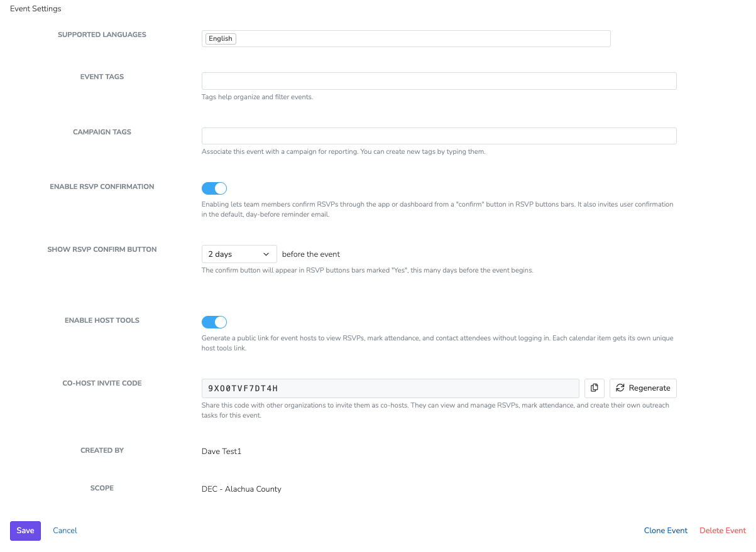The image size is (756, 552).
Task: Select the English language tag
Action: 221,39
